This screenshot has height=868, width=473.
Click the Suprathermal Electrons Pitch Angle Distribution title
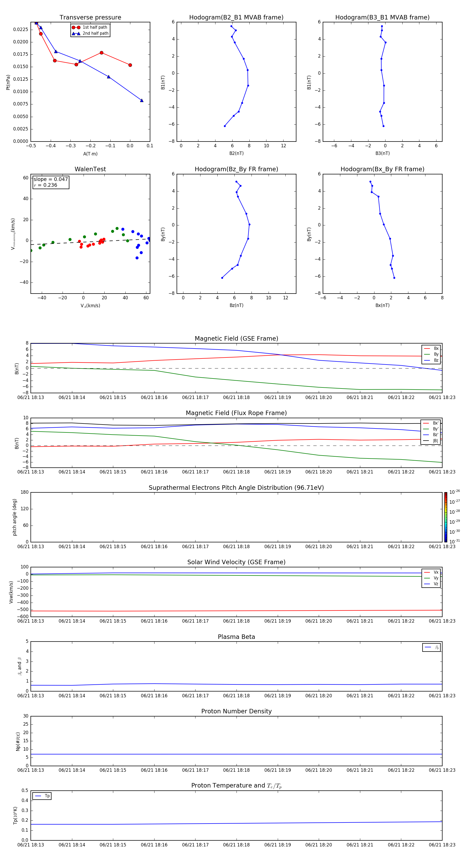tap(236, 488)
